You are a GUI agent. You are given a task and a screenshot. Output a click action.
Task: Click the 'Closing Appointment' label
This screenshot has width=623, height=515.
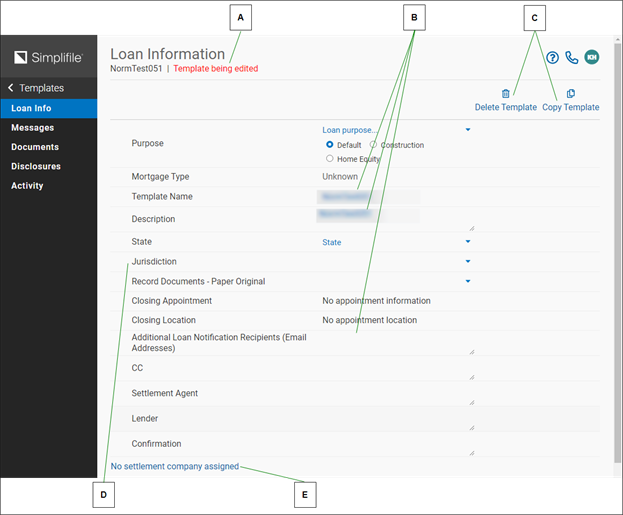pos(172,301)
